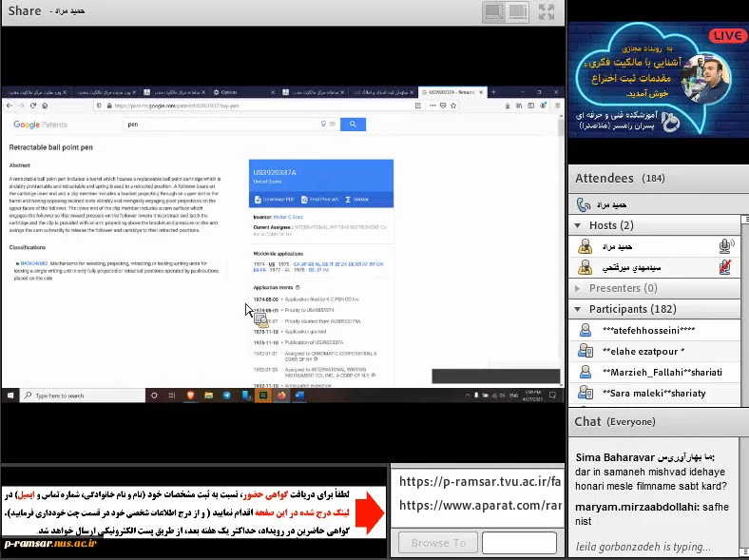
Task: Click the mobile device icon beside Sara maleki
Action: (x=586, y=394)
